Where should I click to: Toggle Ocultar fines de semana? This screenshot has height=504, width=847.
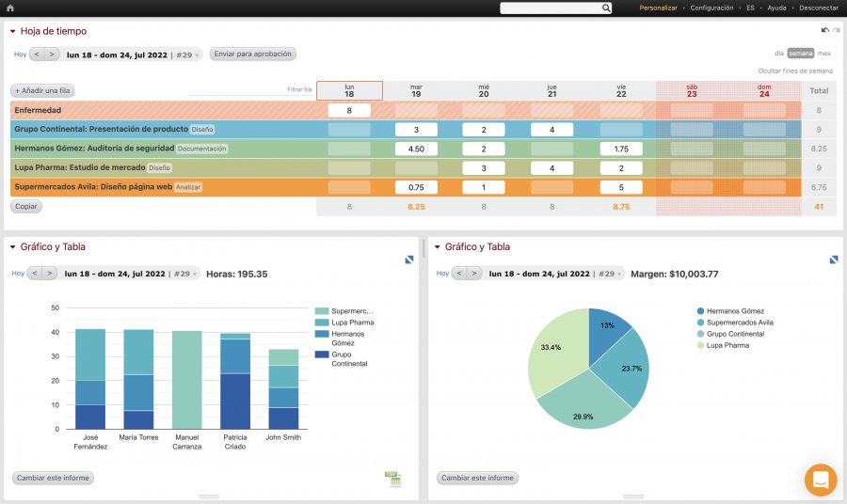[x=795, y=71]
